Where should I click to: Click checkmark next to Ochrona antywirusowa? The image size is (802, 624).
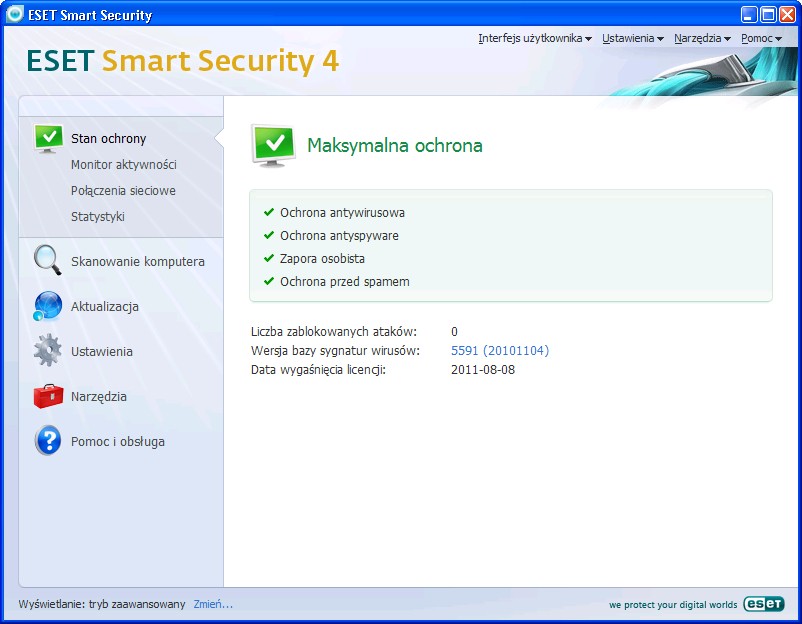point(269,212)
